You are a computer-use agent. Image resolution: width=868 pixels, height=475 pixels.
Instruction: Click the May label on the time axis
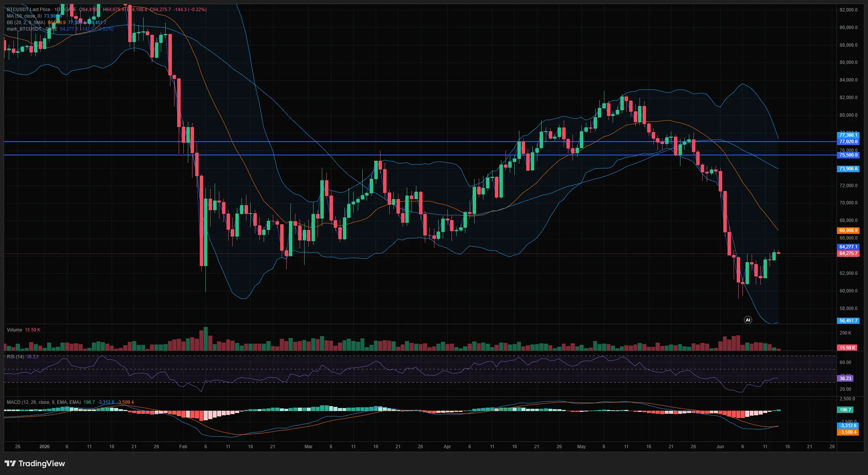point(581,447)
